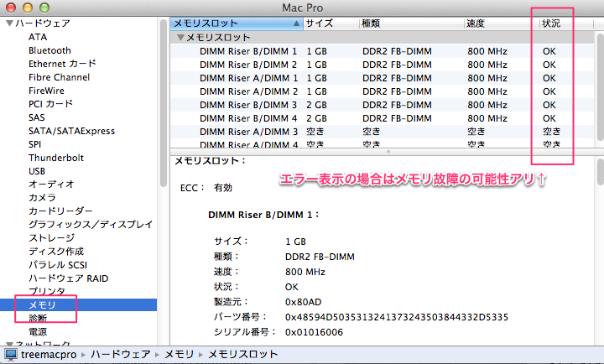Select プリンタ in the sidebar

point(47,292)
